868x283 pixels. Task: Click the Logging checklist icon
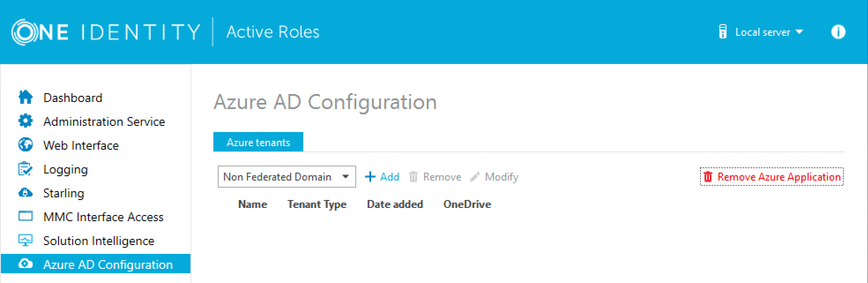(x=26, y=169)
